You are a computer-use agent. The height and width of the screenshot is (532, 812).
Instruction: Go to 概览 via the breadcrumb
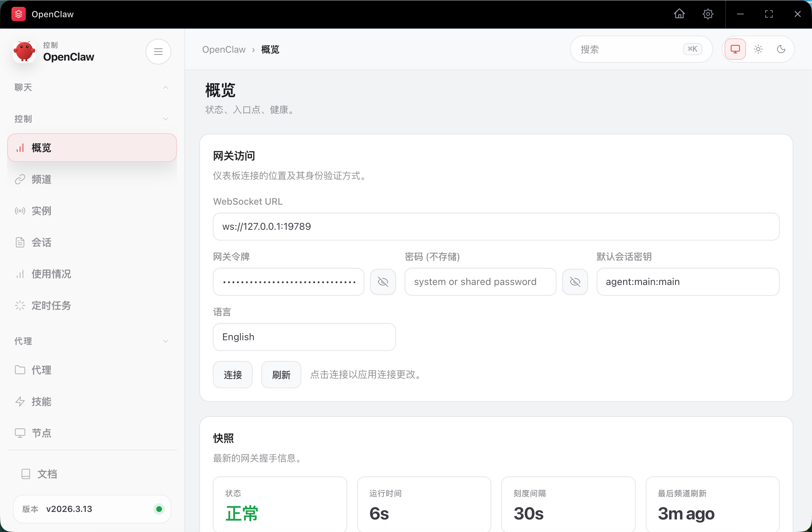[x=269, y=49]
